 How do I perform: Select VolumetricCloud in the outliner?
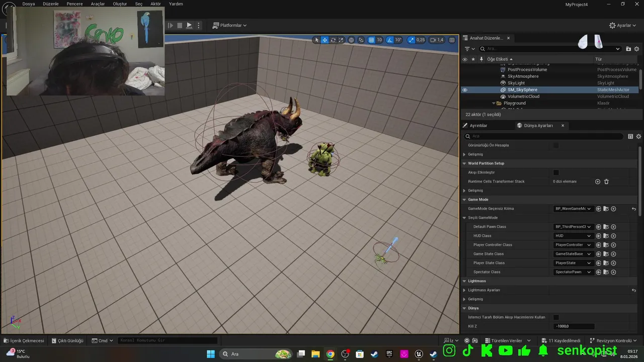pyautogui.click(x=523, y=97)
